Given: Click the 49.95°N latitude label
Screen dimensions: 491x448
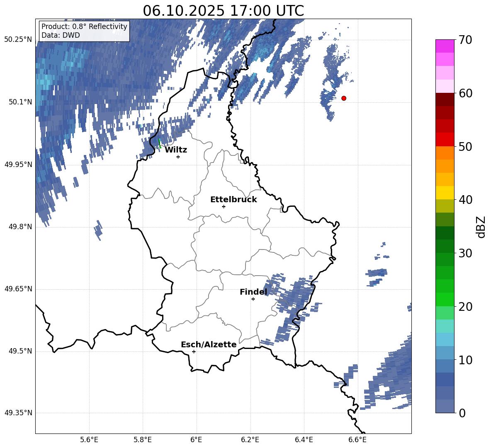Looking at the screenshot, I should 18,165.
